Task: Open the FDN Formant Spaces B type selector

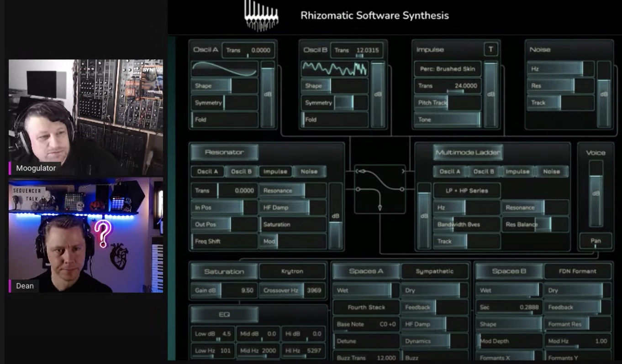Action: (x=577, y=271)
